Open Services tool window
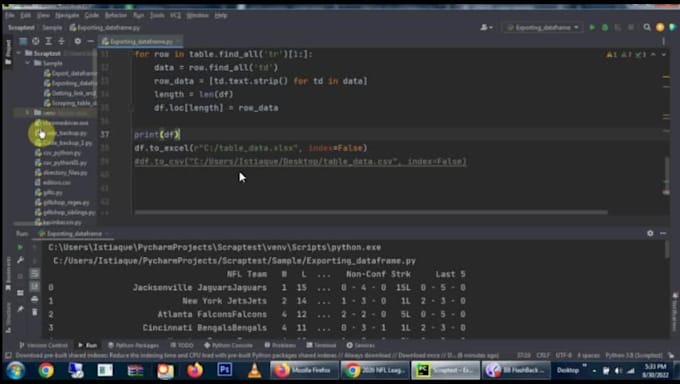 [x=360, y=345]
